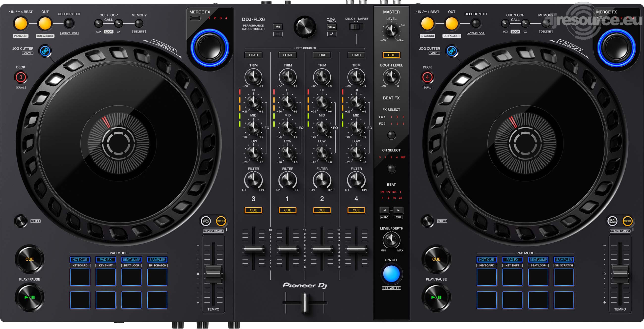Click right deck Cue/Loop Call right arrow
The height and width of the screenshot is (329, 644).
coord(525,24)
